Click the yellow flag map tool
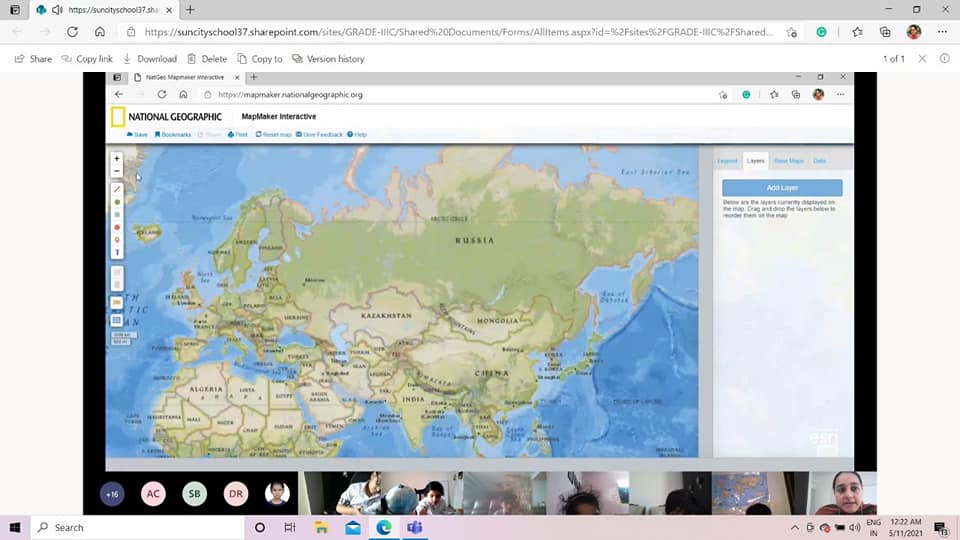960x540 pixels. click(116, 302)
